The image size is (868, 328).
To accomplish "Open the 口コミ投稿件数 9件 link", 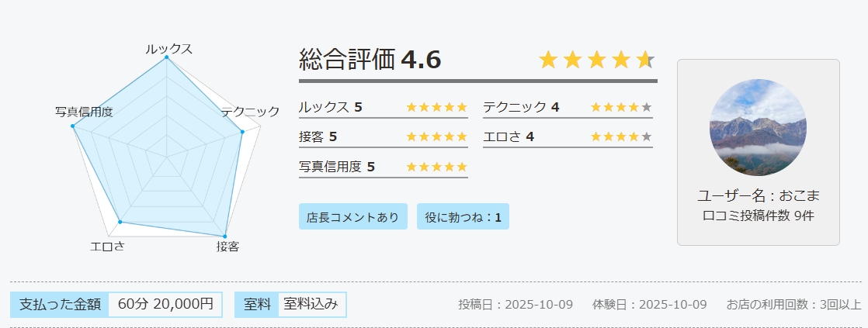I will [759, 216].
